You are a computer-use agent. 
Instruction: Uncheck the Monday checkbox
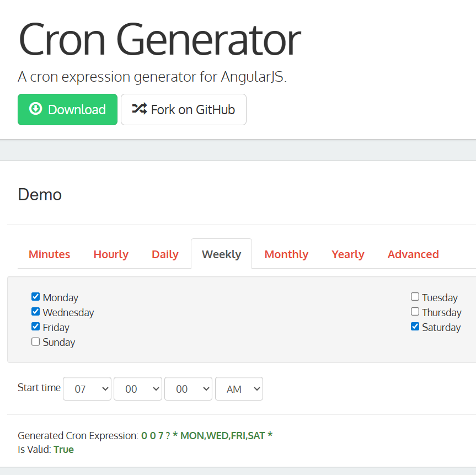36,297
